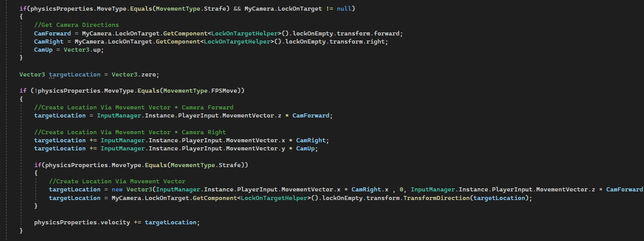The height and width of the screenshot is (241, 644).
Task: Click the comment "//Get Camera Directions"
Action: click(77, 25)
